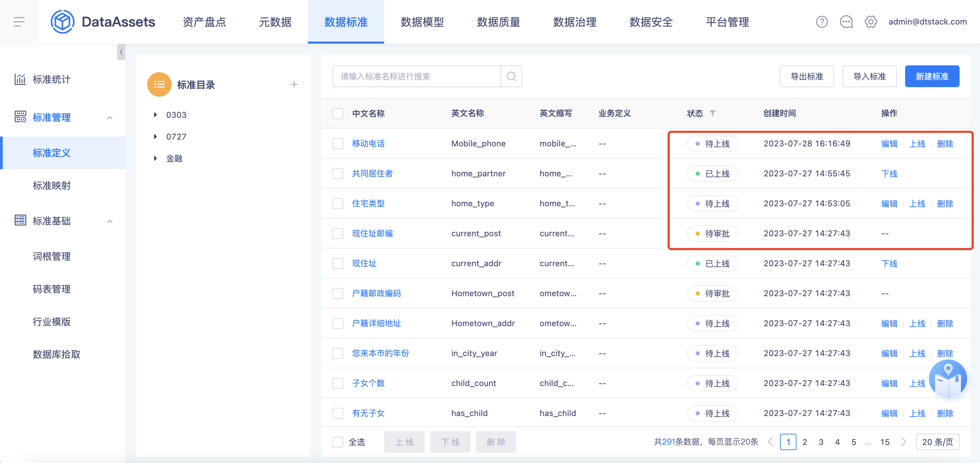This screenshot has height=463, width=980.
Task: Click 编辑 for the 移动电话 row
Action: point(889,143)
